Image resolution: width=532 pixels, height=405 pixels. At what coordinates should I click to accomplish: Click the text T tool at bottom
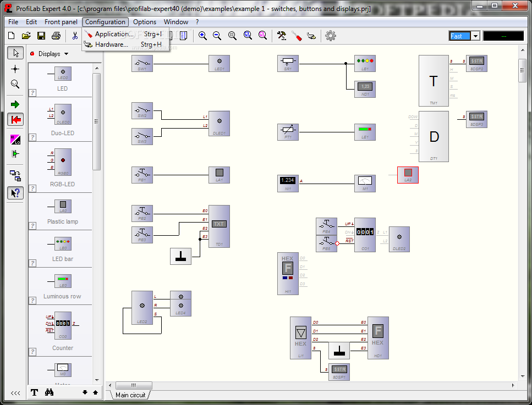click(x=34, y=392)
